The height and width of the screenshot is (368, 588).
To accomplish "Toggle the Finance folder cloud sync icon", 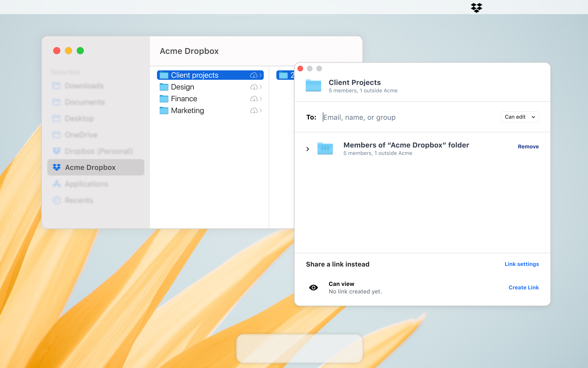I will tap(253, 98).
